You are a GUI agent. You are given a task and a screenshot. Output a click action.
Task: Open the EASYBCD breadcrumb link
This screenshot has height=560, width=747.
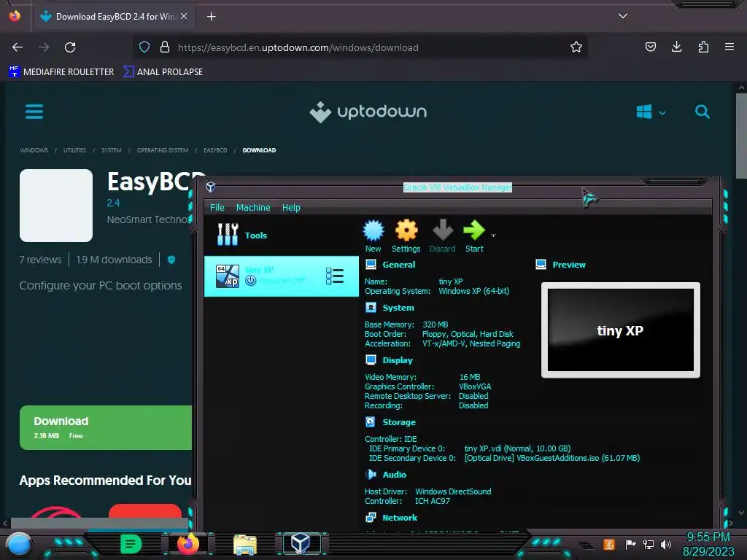click(215, 150)
